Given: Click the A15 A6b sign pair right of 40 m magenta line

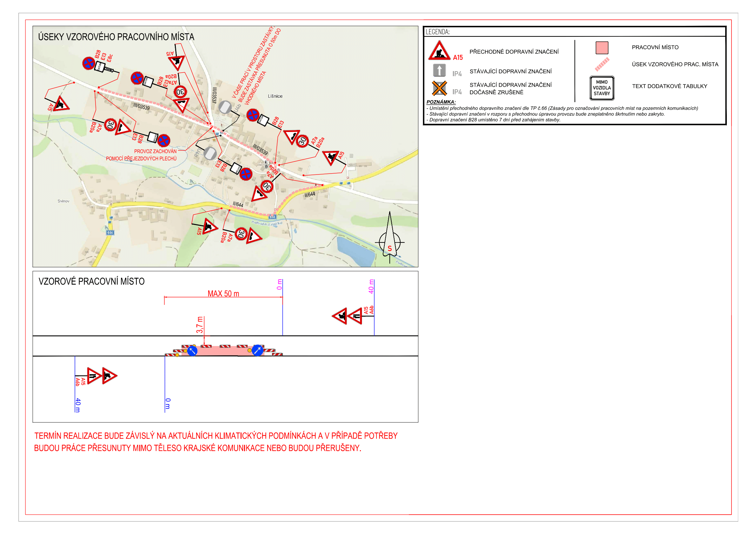Looking at the screenshot, I should (347, 316).
